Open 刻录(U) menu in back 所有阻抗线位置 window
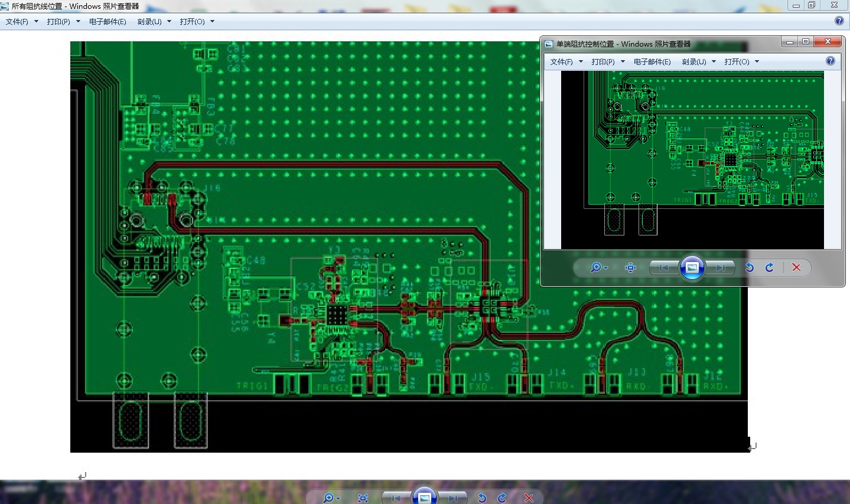 154,22
